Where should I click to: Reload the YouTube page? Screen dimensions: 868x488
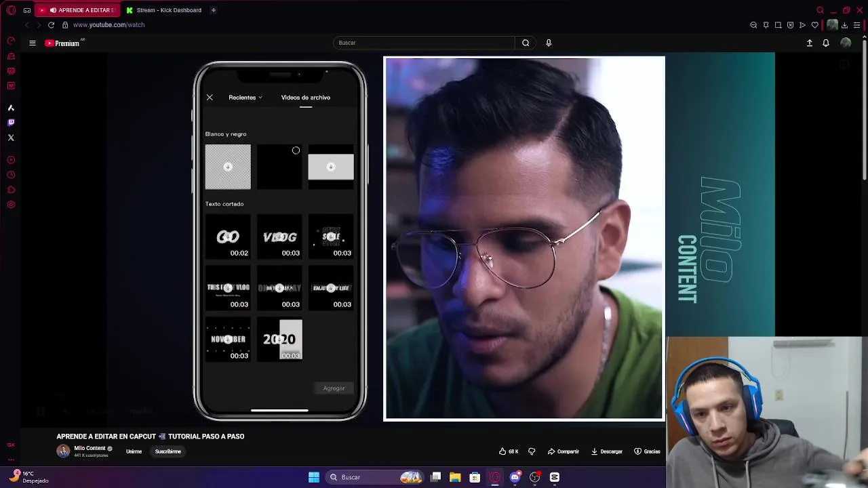51,25
